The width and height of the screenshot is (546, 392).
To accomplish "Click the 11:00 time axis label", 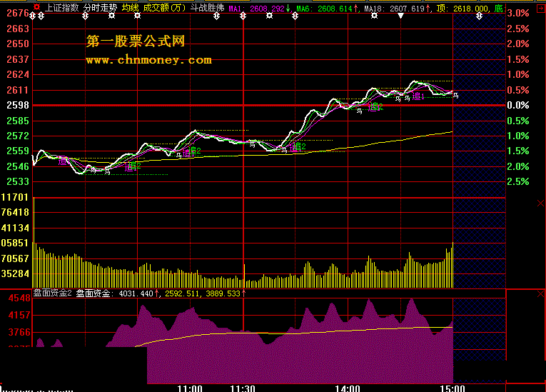I will click(190, 388).
